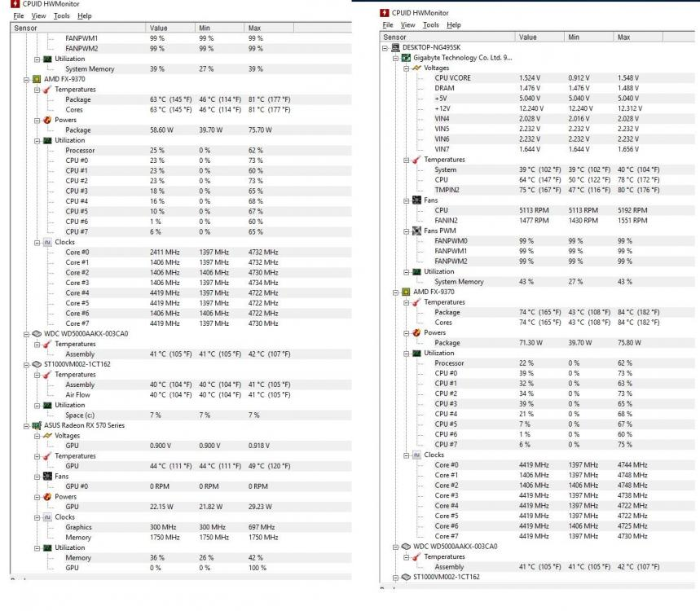
Task: Open Help menu in right HWMonitor window
Action: coord(454,25)
